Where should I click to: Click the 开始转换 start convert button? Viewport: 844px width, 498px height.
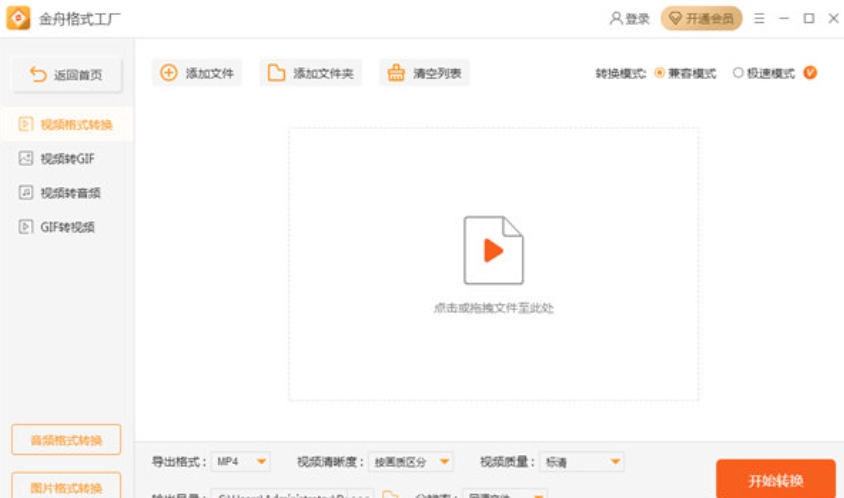pyautogui.click(x=776, y=479)
